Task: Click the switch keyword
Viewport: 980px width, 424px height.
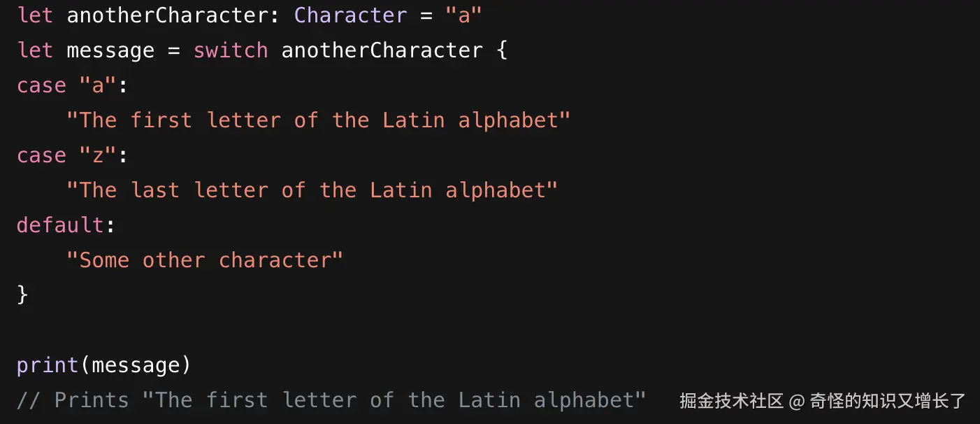Action: pos(231,50)
